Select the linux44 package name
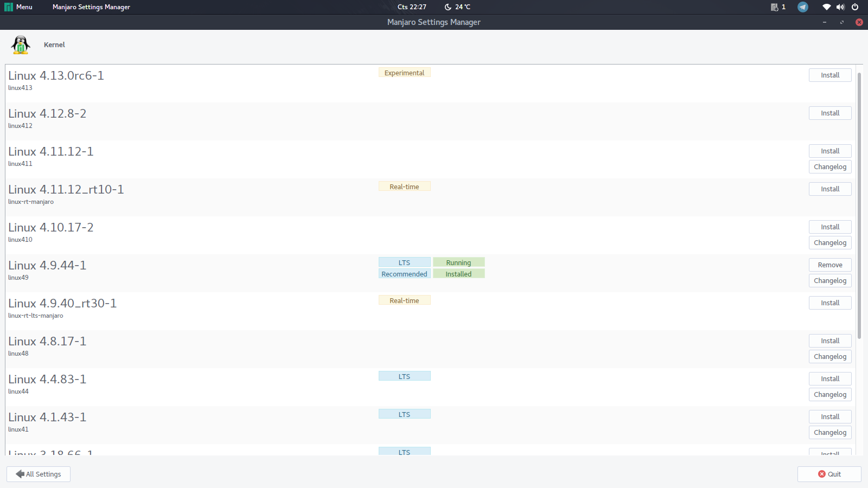Image resolution: width=868 pixels, height=488 pixels. pyautogui.click(x=18, y=391)
